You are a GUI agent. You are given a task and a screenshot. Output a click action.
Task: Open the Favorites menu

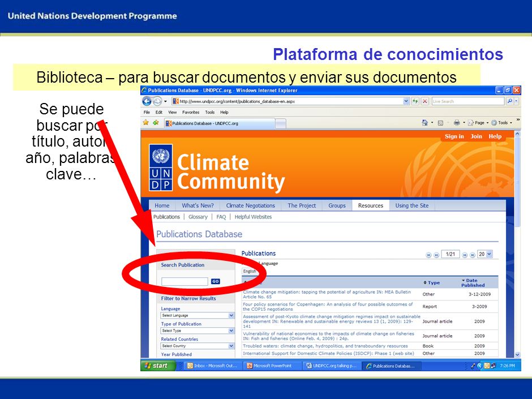pos(191,112)
